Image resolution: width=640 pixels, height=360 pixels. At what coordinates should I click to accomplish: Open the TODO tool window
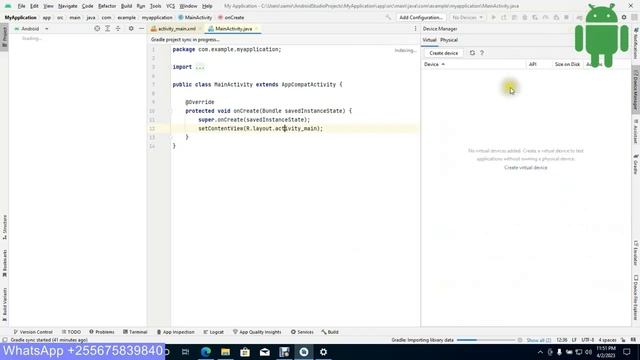pos(71,332)
